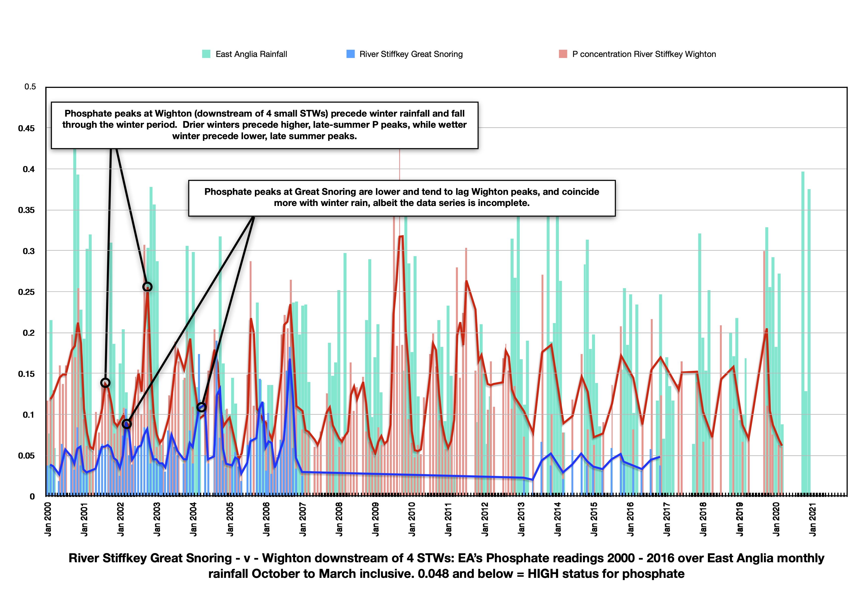
Task: Click the chart title caption at bottom
Action: click(446, 566)
